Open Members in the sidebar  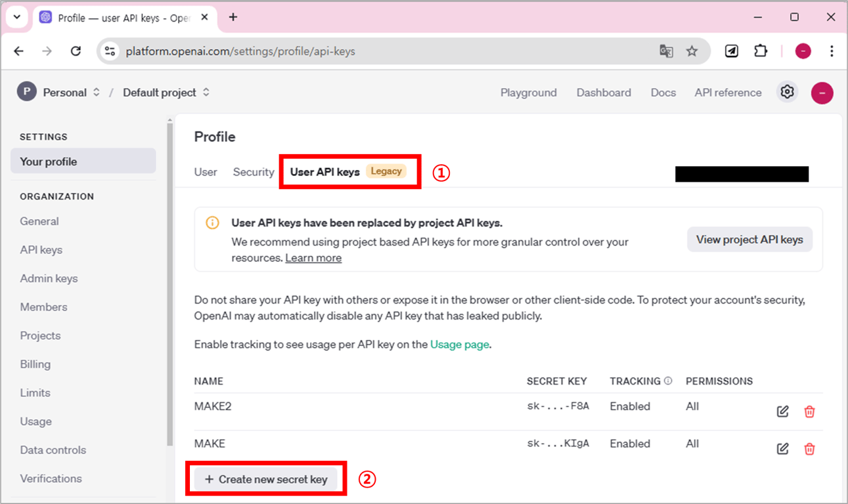[43, 307]
